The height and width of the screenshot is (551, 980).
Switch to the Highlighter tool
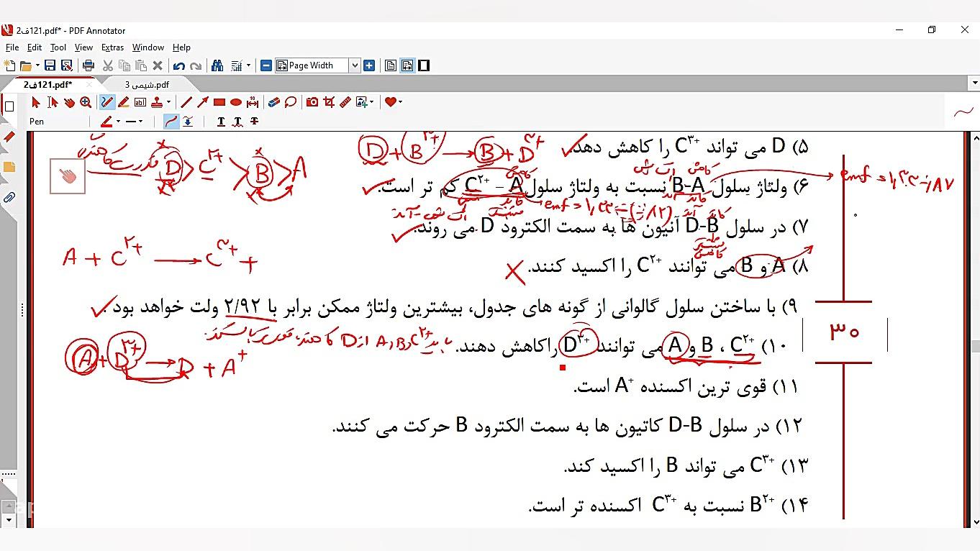point(122,101)
